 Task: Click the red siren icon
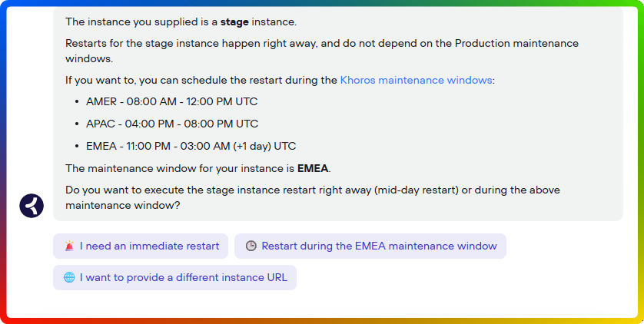pyautogui.click(x=70, y=246)
